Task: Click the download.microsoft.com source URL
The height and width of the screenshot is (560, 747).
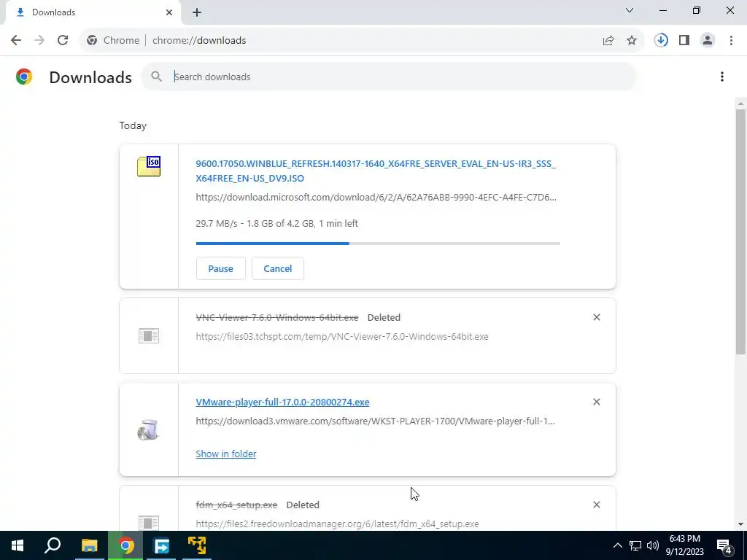Action: coord(376,197)
